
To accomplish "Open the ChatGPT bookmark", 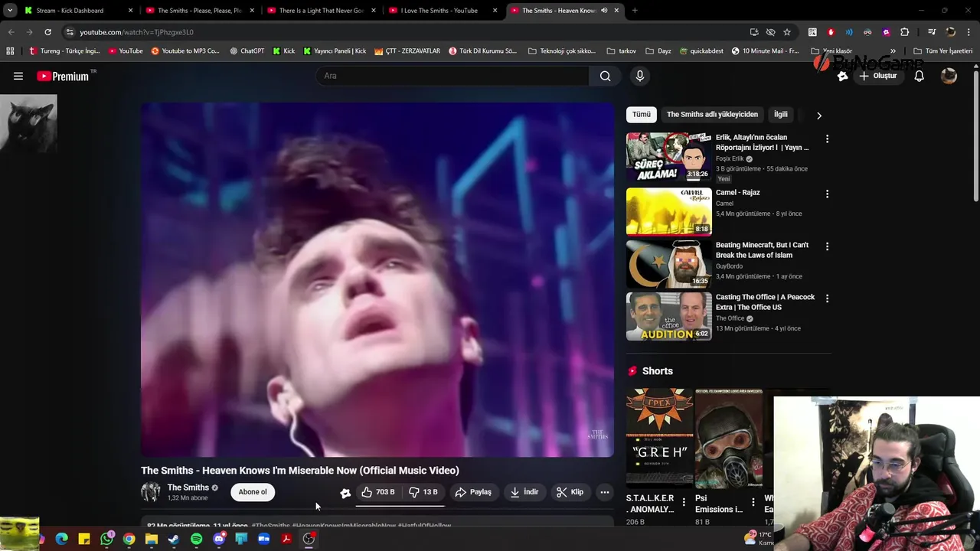I will (x=247, y=51).
